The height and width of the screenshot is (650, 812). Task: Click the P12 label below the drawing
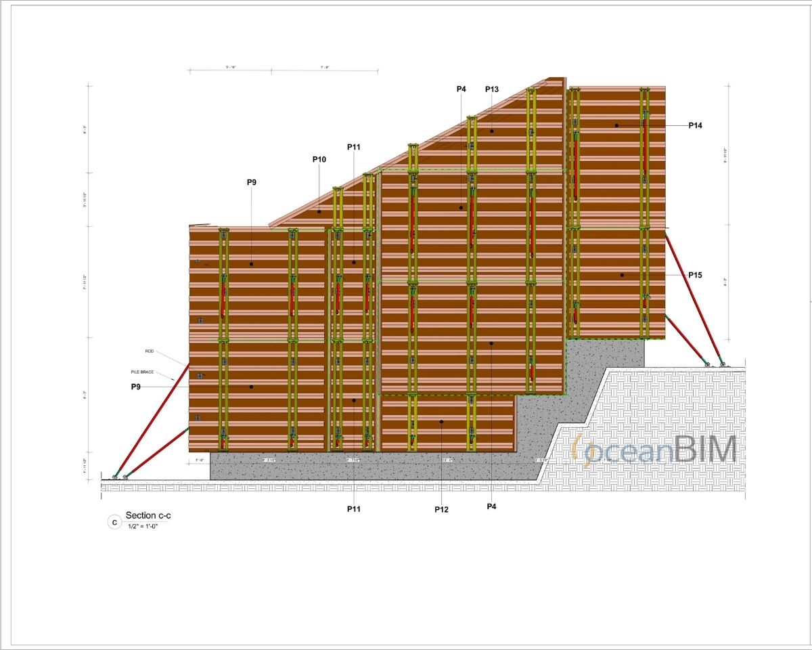[x=441, y=508]
